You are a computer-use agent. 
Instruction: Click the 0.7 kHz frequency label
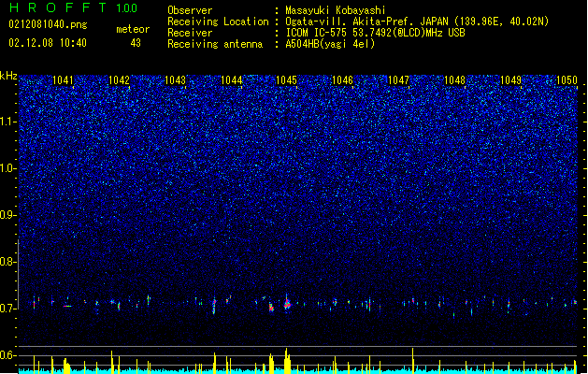(7, 309)
